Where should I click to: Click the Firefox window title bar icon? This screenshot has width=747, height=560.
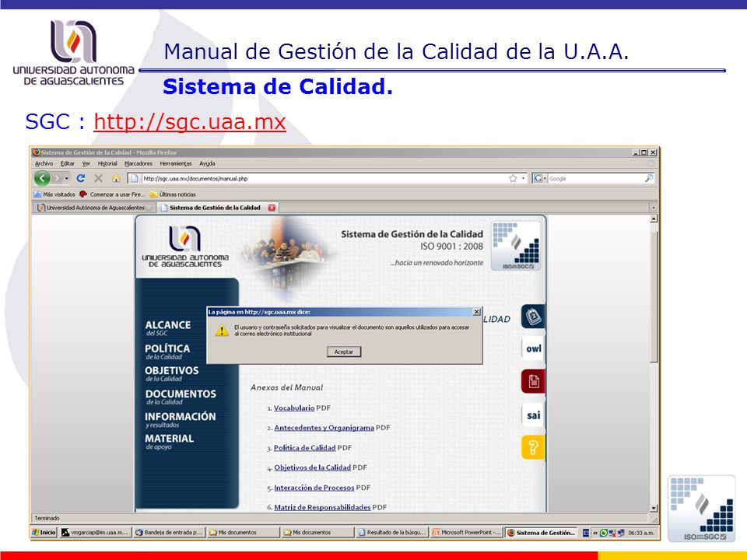[x=37, y=152]
